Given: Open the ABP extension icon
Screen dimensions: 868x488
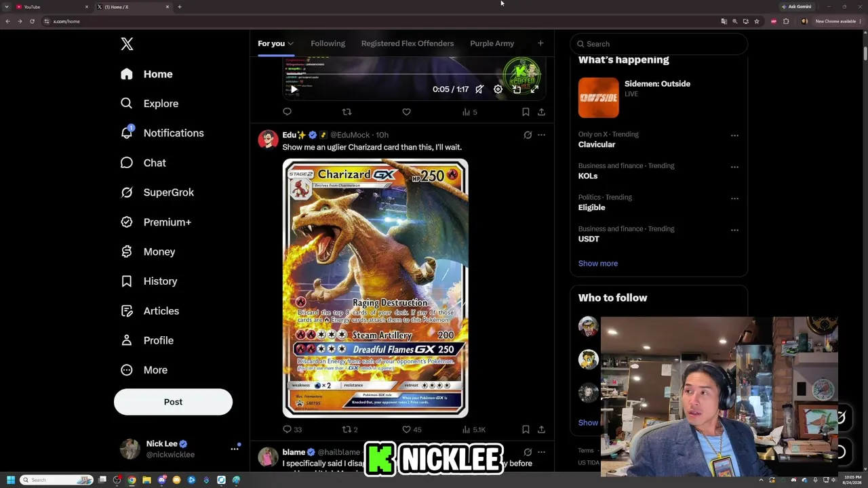Looking at the screenshot, I should [x=774, y=21].
